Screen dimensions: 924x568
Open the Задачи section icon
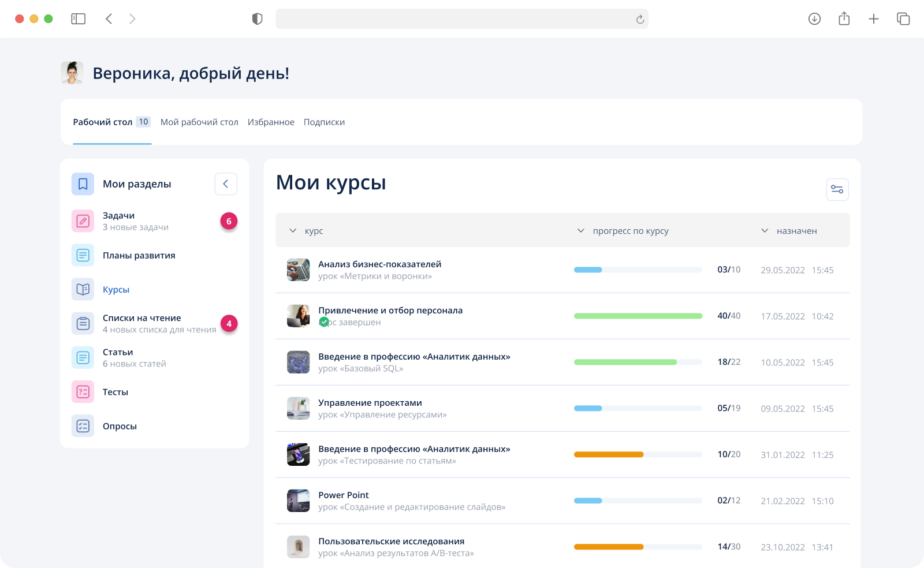(x=83, y=221)
